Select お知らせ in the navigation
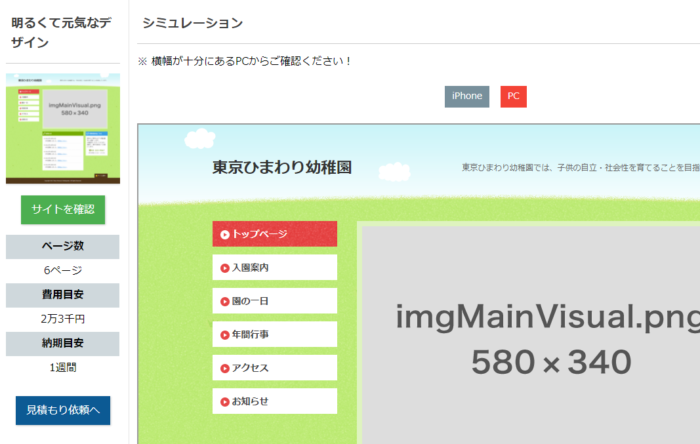The width and height of the screenshot is (700, 444). [275, 402]
